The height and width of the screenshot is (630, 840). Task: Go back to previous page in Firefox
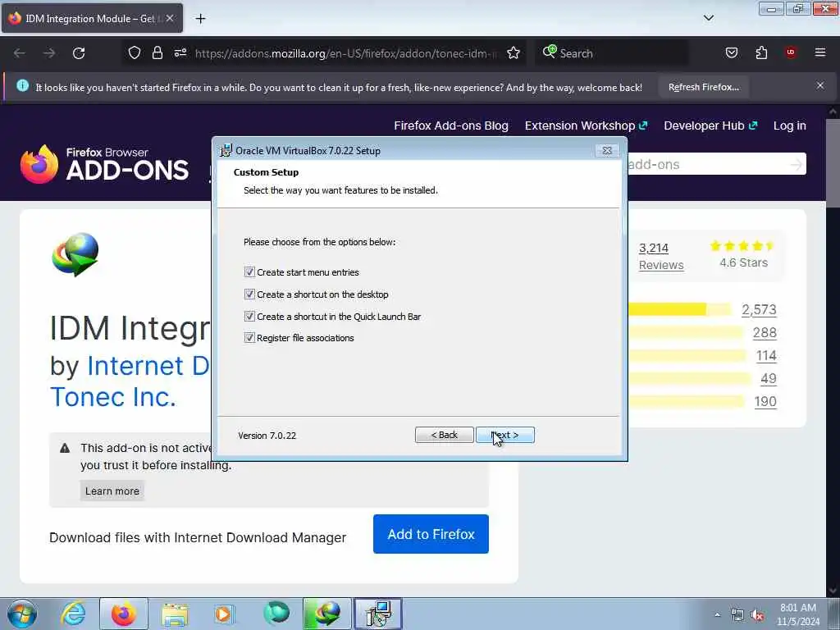tap(20, 53)
